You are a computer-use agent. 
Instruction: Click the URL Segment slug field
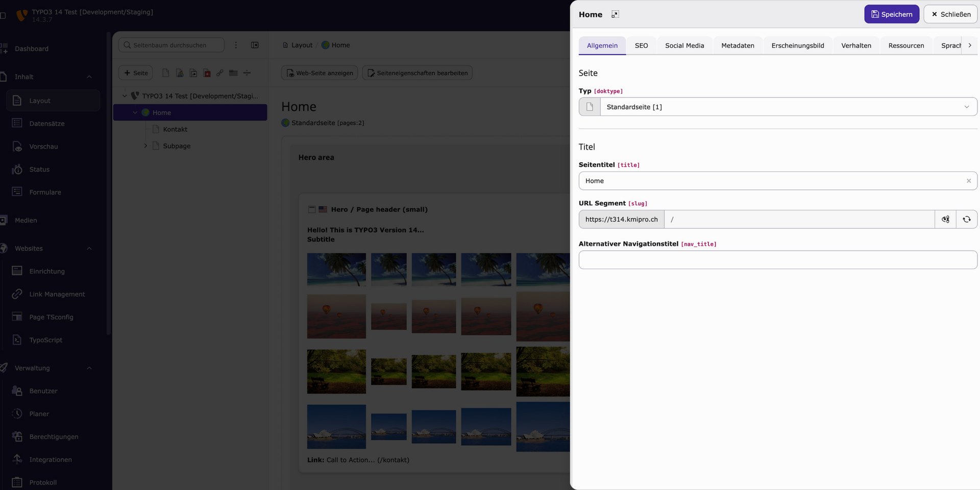799,219
